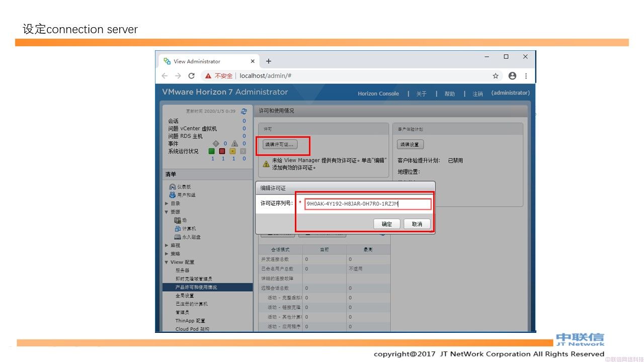
Task: Click the Farms (场) icon
Action: pyautogui.click(x=177, y=220)
